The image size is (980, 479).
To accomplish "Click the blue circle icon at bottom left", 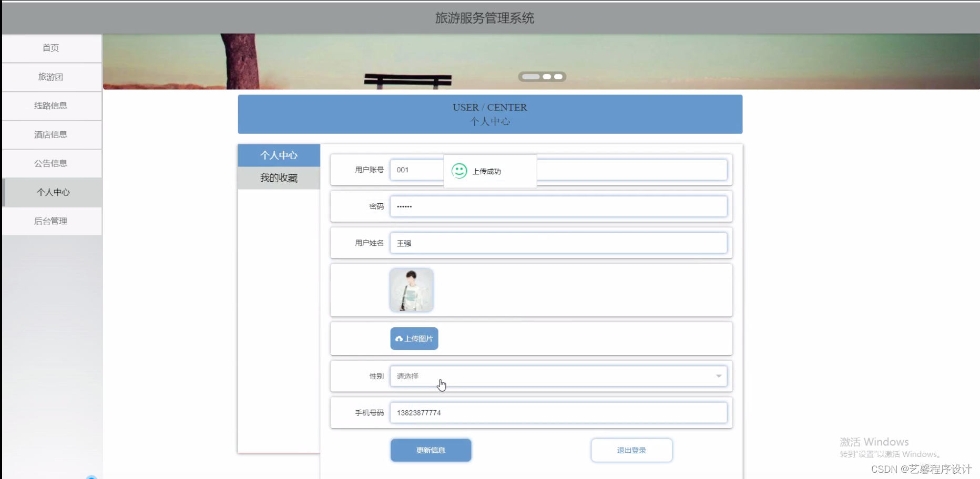I will pyautogui.click(x=93, y=477).
